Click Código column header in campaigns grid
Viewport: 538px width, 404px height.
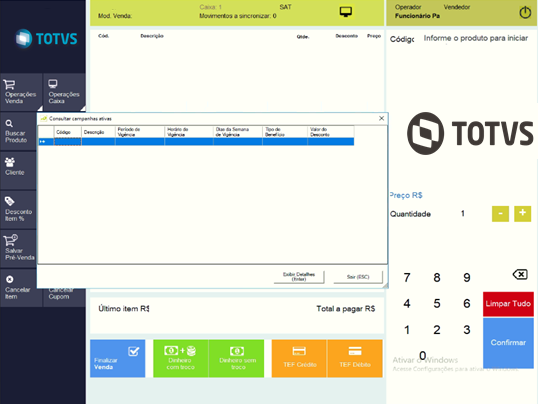coord(68,132)
